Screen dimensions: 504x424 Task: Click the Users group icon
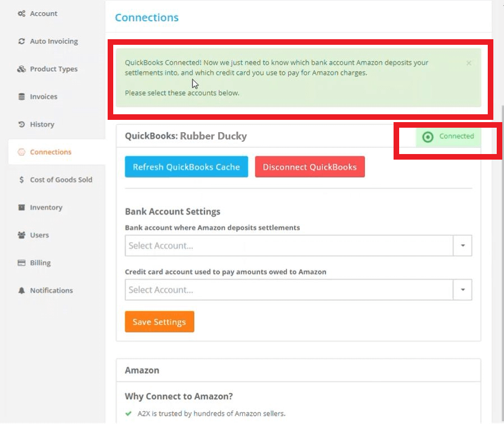pyautogui.click(x=21, y=235)
